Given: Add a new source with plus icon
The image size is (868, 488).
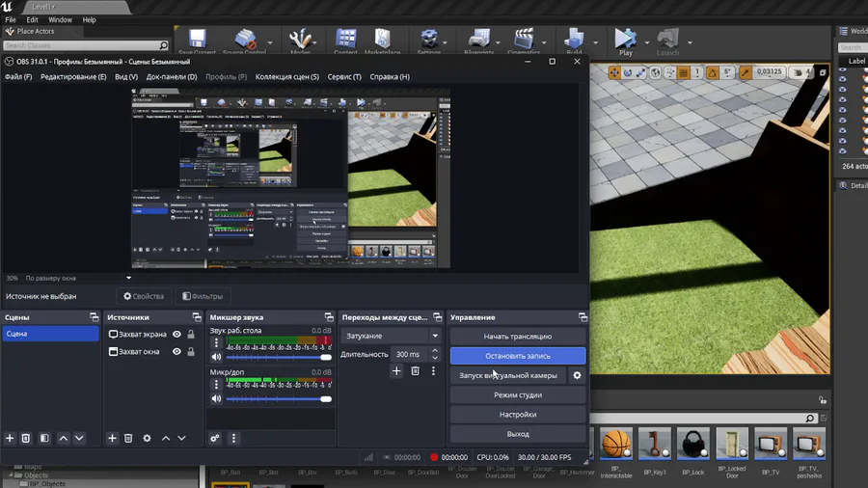Looking at the screenshot, I should [x=112, y=438].
